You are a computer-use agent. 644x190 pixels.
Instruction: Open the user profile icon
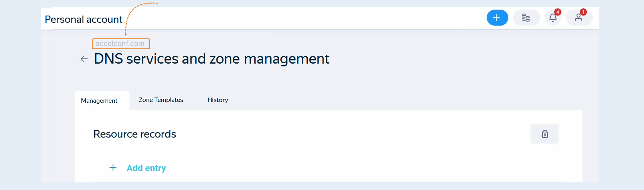pos(579,18)
